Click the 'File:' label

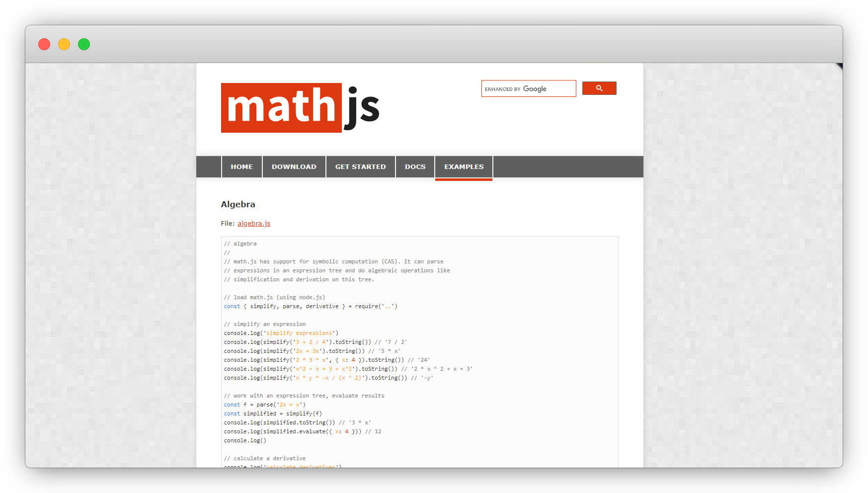(228, 224)
